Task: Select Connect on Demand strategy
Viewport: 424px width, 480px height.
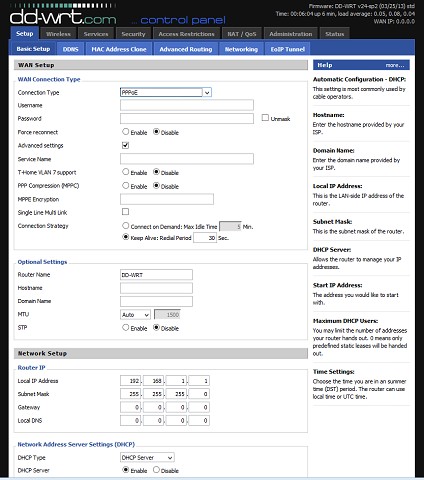Action: click(125, 226)
